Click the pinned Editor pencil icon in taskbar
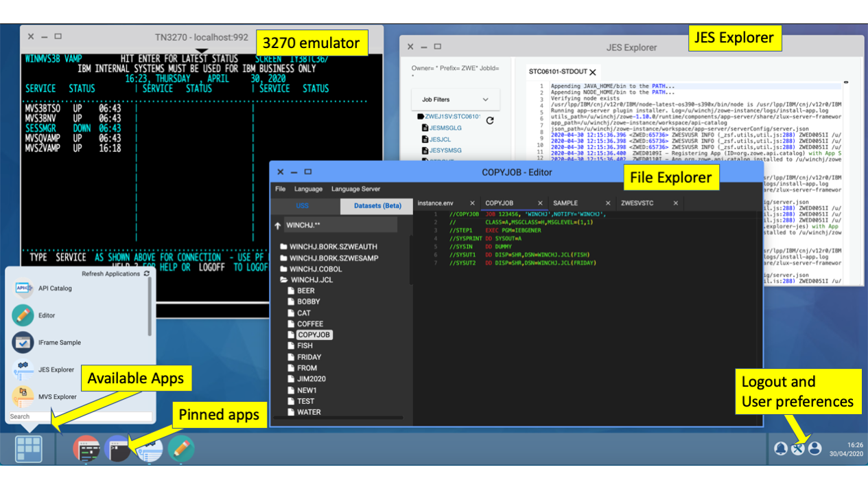Viewport: 868px width, 489px height. 181,449
